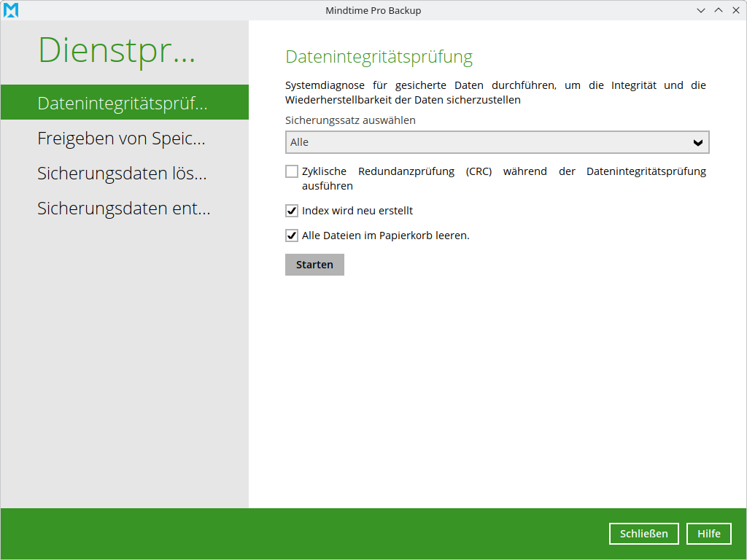This screenshot has width=747, height=560.
Task: Click the Schließen button
Action: pyautogui.click(x=643, y=533)
